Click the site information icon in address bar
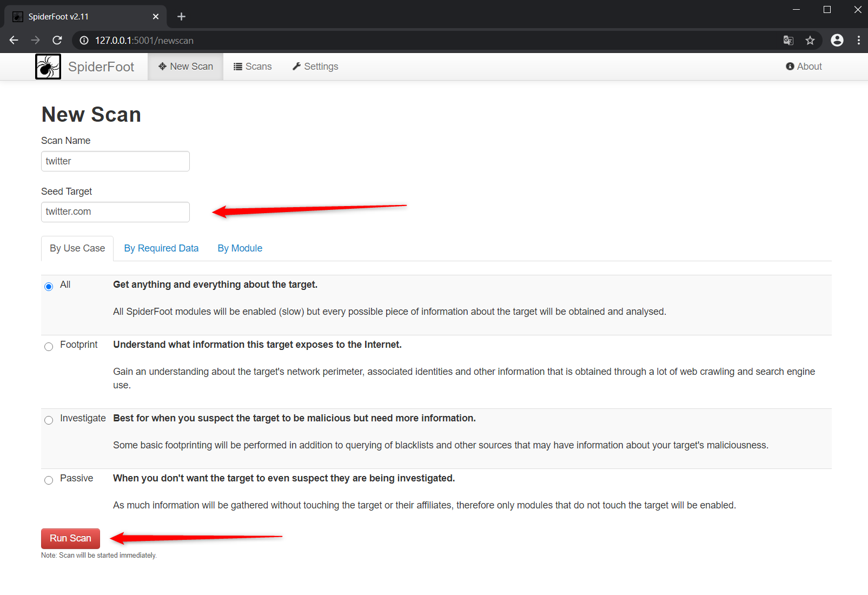868x595 pixels. (84, 41)
